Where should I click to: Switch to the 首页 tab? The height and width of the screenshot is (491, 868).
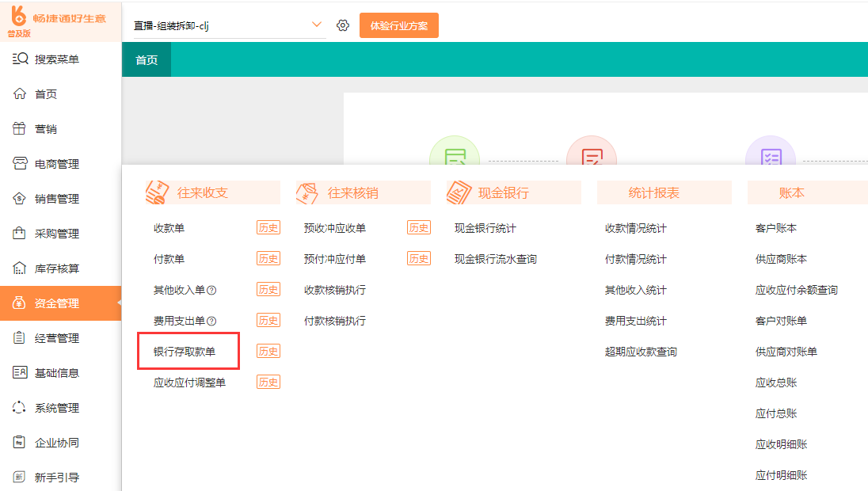point(147,60)
